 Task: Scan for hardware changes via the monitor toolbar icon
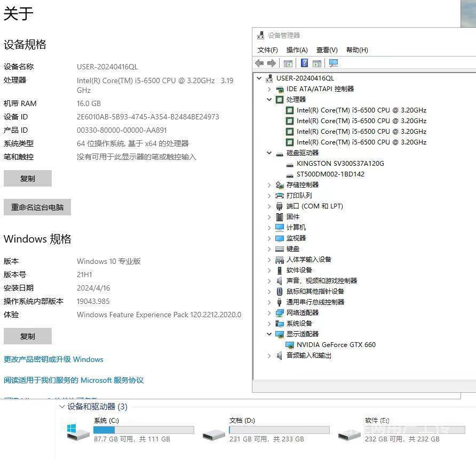[x=334, y=63]
